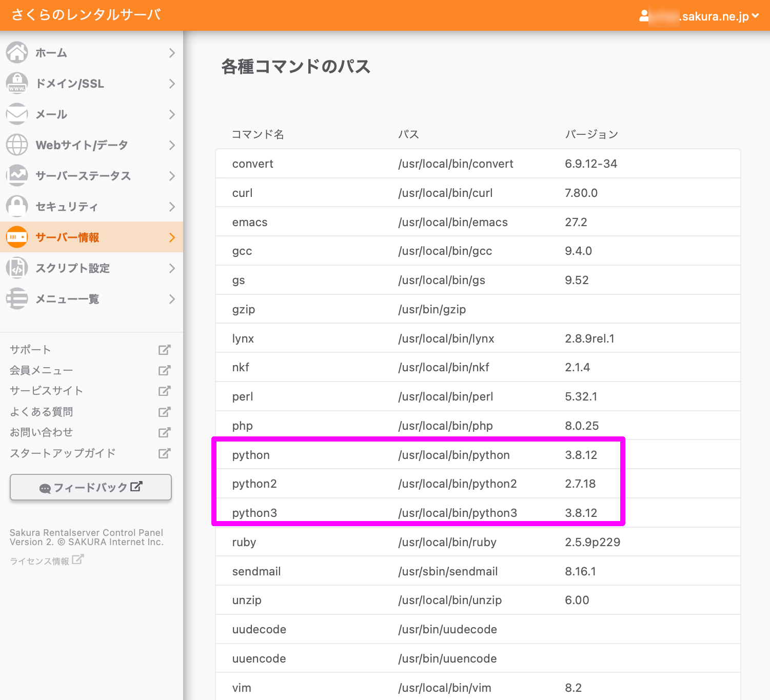Click external link icon beside サポート
The height and width of the screenshot is (700, 770).
pyautogui.click(x=164, y=350)
